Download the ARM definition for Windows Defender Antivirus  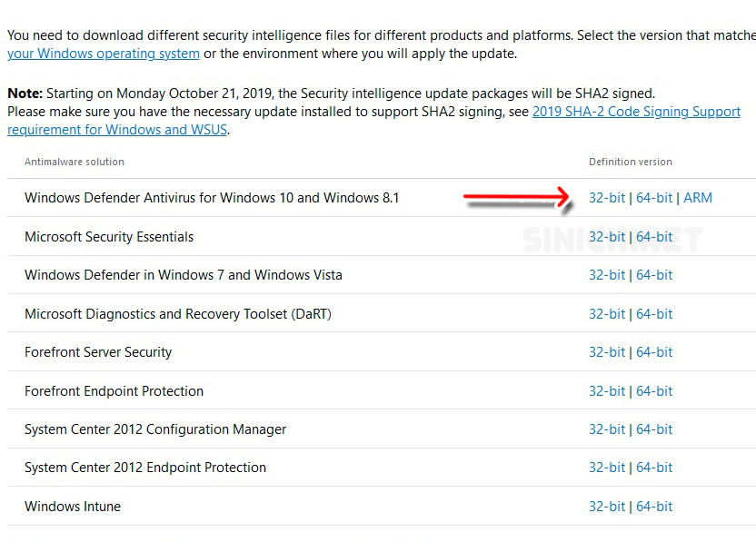point(698,198)
